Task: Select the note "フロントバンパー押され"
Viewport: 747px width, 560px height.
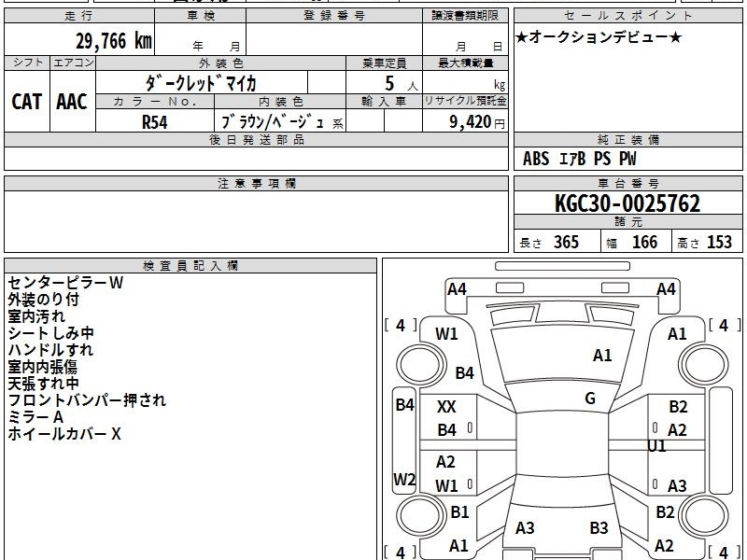Action: [x=87, y=400]
